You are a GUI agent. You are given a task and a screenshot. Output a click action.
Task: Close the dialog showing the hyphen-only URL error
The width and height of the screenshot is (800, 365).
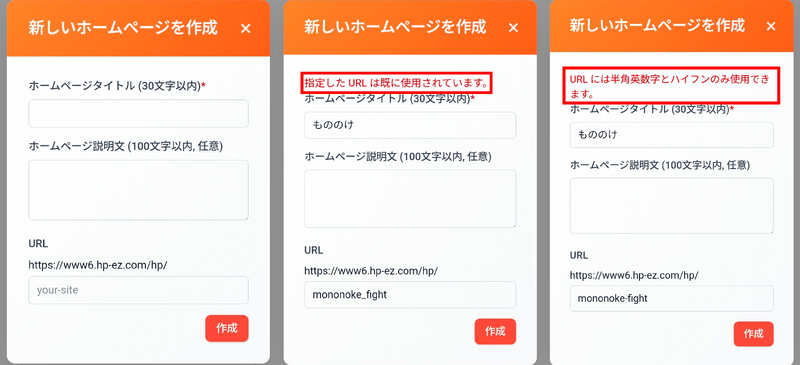click(771, 27)
